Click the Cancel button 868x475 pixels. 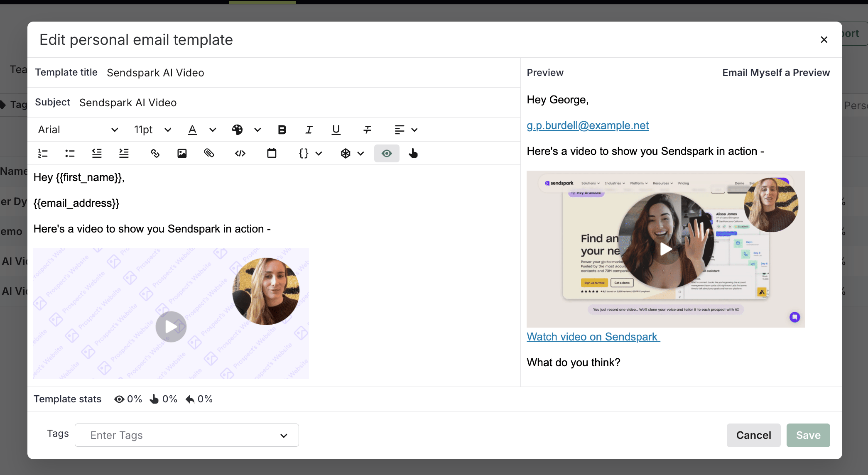tap(753, 435)
